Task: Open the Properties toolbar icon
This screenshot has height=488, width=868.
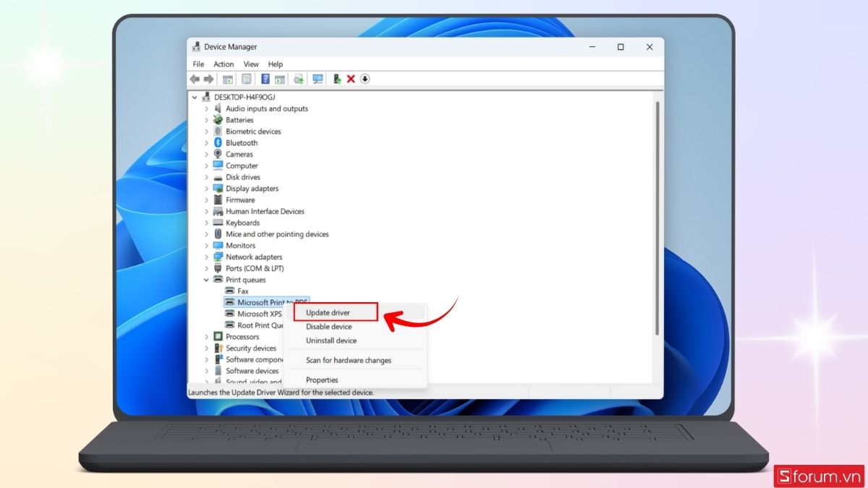Action: [x=245, y=79]
